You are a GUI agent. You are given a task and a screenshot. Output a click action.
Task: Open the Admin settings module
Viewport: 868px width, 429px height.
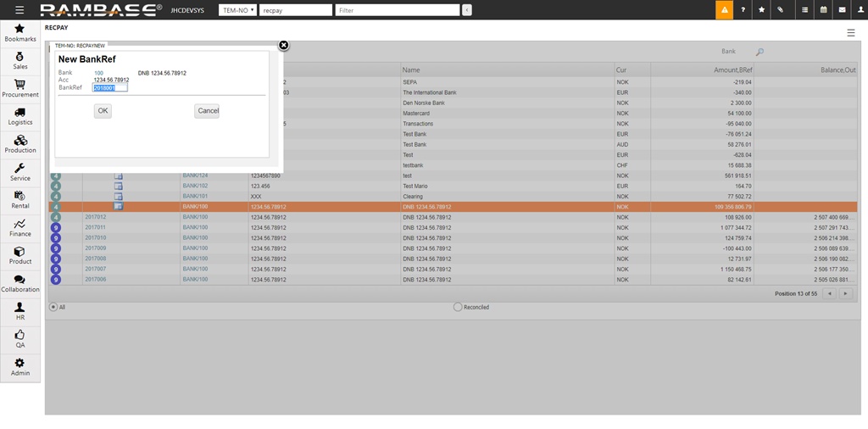point(20,367)
